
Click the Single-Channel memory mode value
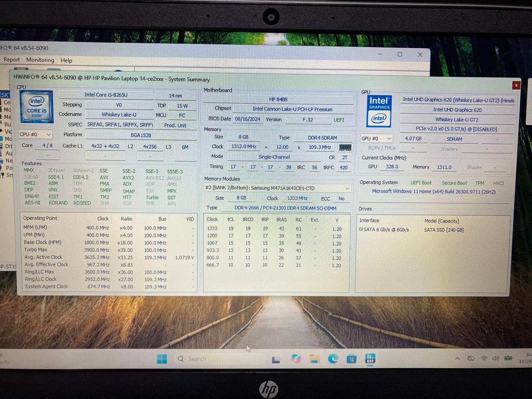pyautogui.click(x=274, y=157)
